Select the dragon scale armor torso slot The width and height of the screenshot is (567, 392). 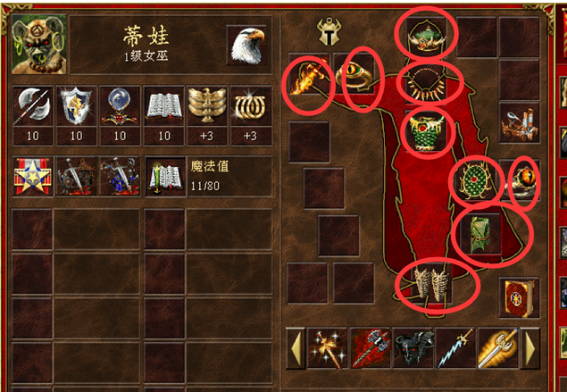click(426, 130)
